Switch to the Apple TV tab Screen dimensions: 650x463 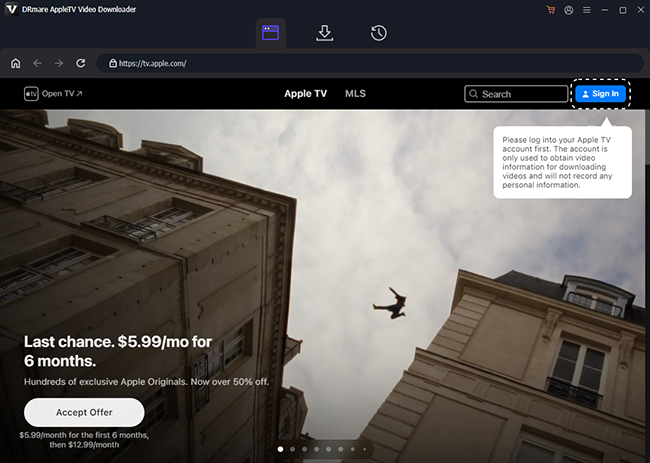click(x=306, y=94)
